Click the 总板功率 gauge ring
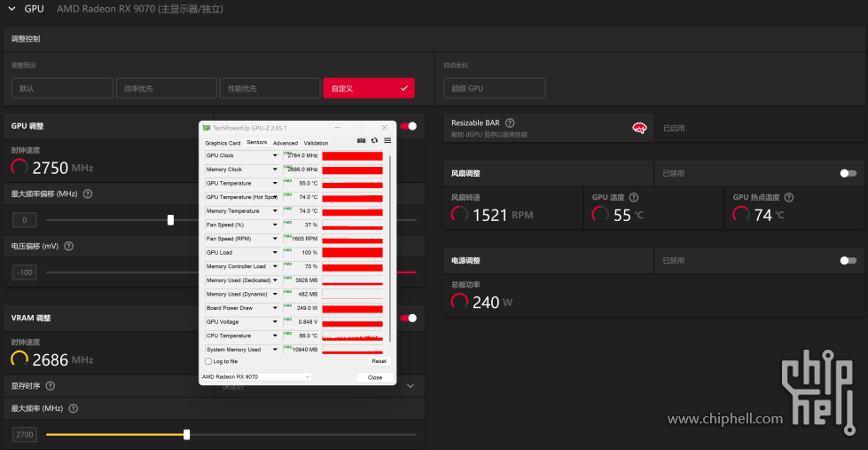Screen dimensions: 868x450 coord(459,302)
